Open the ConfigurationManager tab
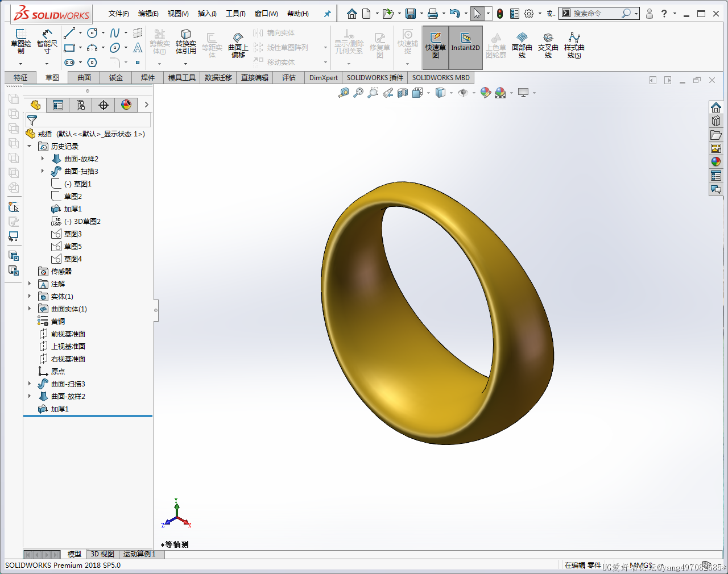 tap(81, 105)
